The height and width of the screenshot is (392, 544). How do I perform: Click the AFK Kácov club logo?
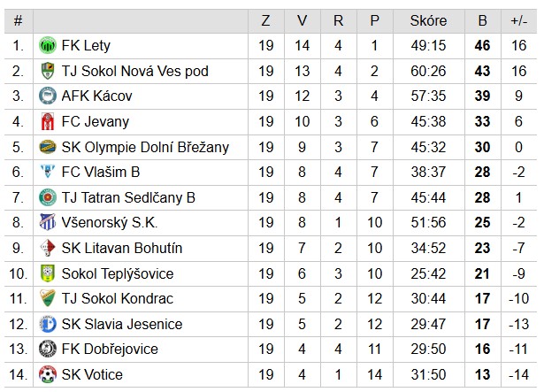coord(48,96)
